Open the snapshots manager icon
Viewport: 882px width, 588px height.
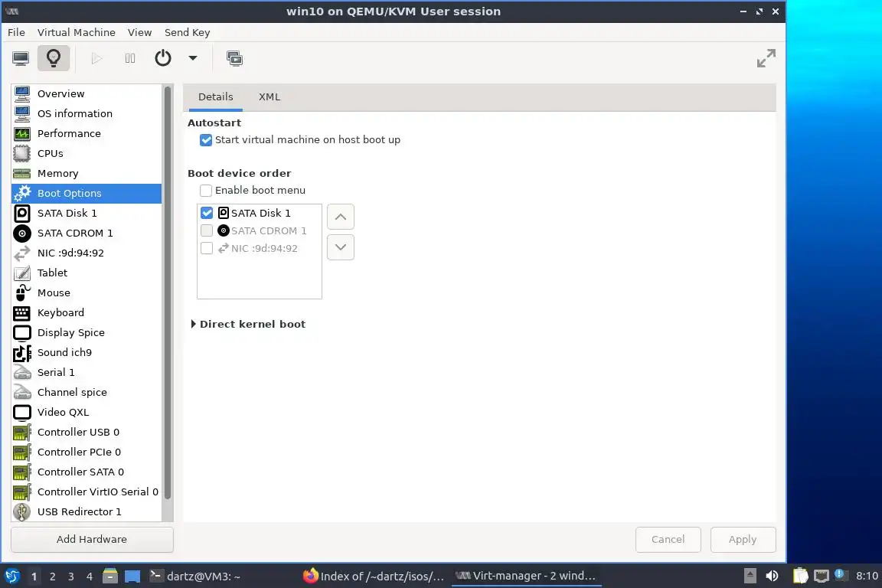(x=234, y=58)
